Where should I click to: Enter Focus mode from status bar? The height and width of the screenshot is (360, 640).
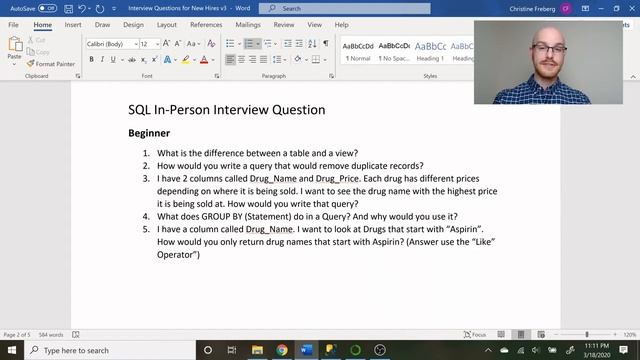pos(475,335)
